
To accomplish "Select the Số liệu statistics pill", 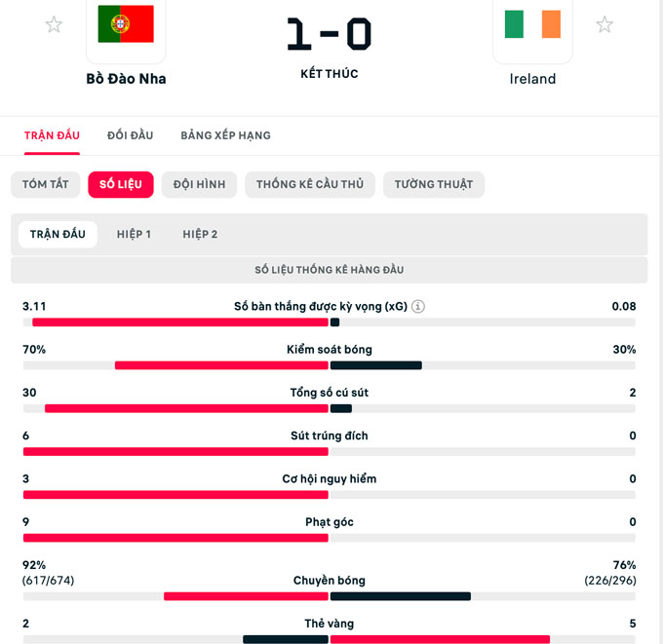I will pos(121,184).
